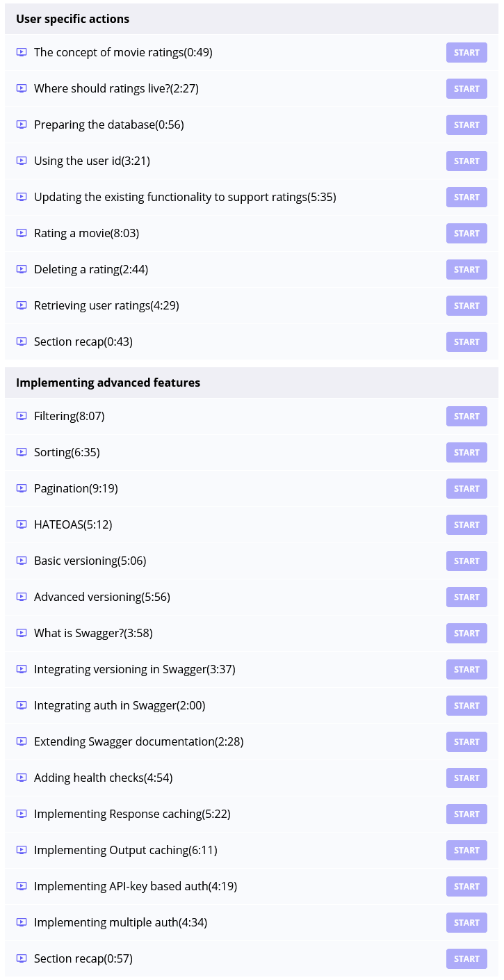Start the 'Where should ratings live?' lesson
This screenshot has width=504, height=980.
pyautogui.click(x=466, y=88)
